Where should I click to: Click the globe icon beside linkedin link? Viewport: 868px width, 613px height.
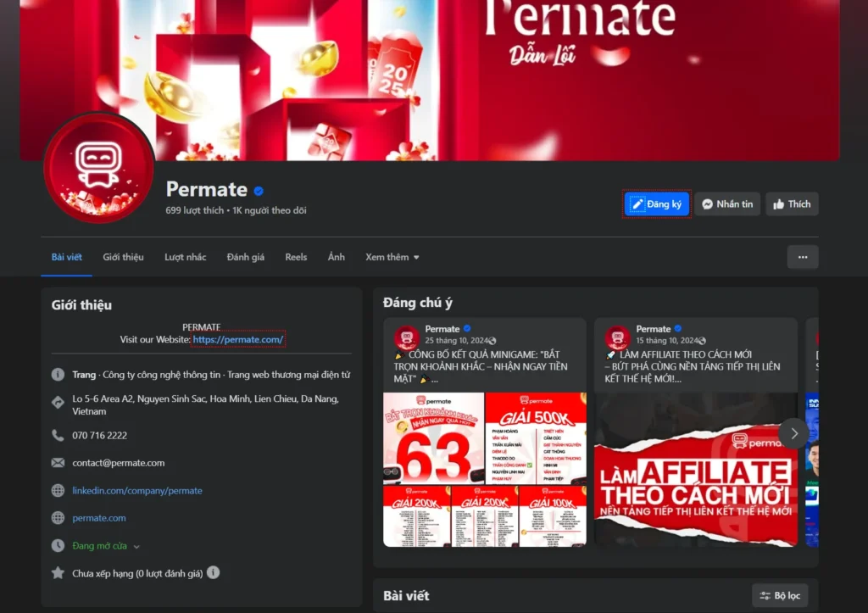coord(58,491)
